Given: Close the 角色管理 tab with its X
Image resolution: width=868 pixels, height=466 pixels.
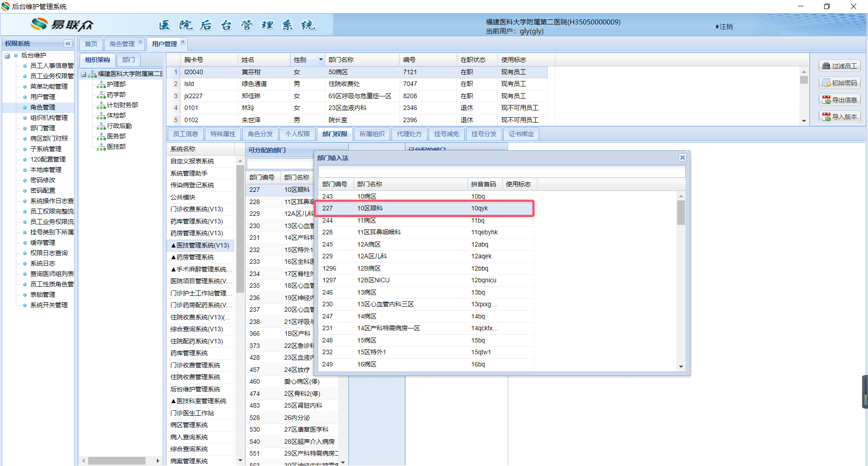Looking at the screenshot, I should click(141, 42).
